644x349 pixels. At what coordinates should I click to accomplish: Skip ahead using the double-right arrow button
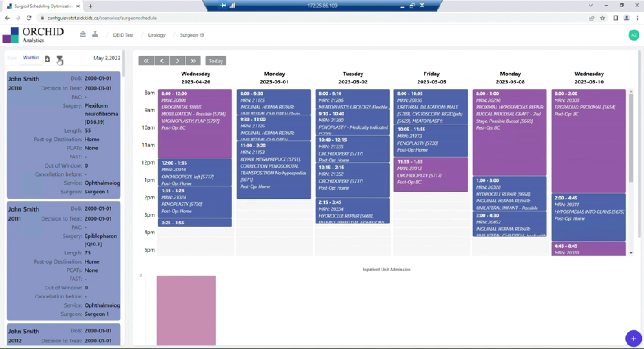click(193, 61)
